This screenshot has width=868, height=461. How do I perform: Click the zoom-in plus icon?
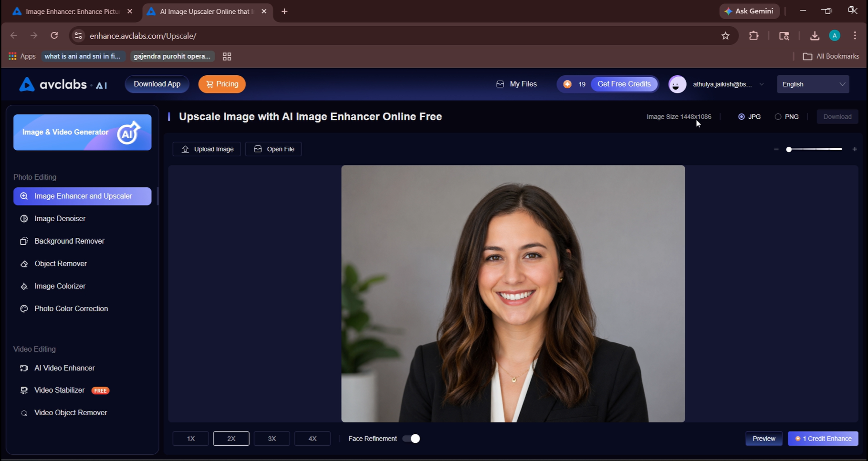(855, 149)
